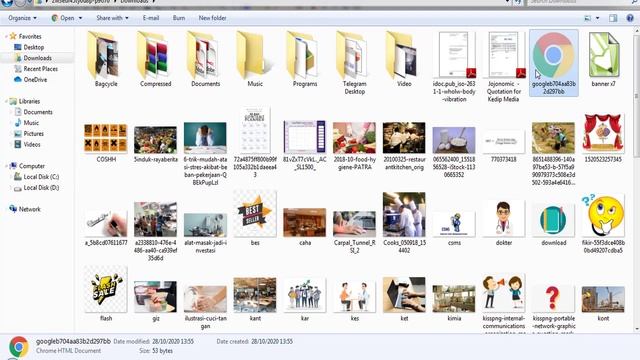Select the banner x7 file icon
The height and width of the screenshot is (360, 640).
[x=603, y=55]
